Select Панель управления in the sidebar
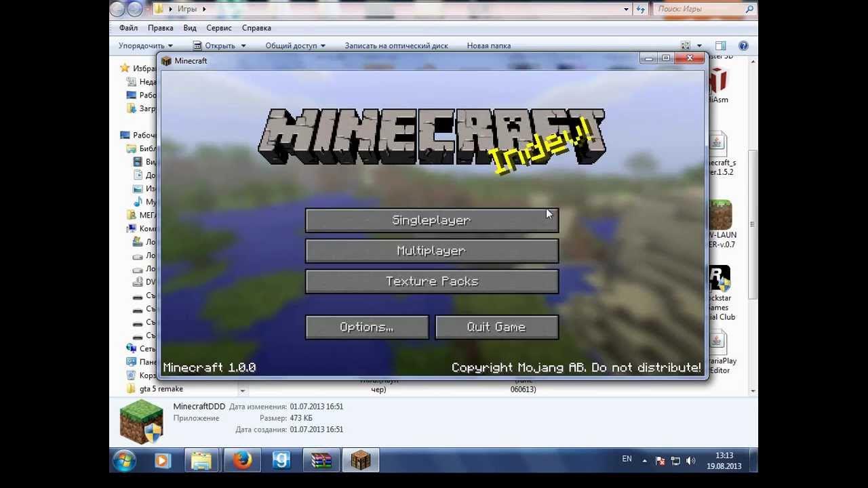Screen dimensions: 868x488 pos(141,362)
